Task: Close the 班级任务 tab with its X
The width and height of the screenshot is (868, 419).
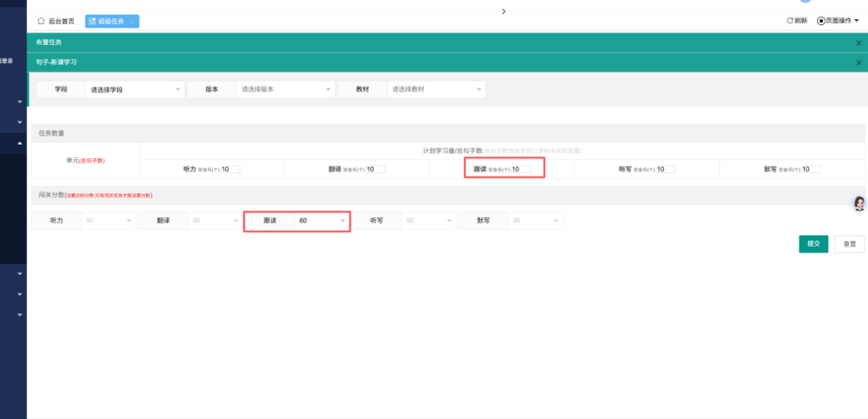Action: click(x=132, y=21)
